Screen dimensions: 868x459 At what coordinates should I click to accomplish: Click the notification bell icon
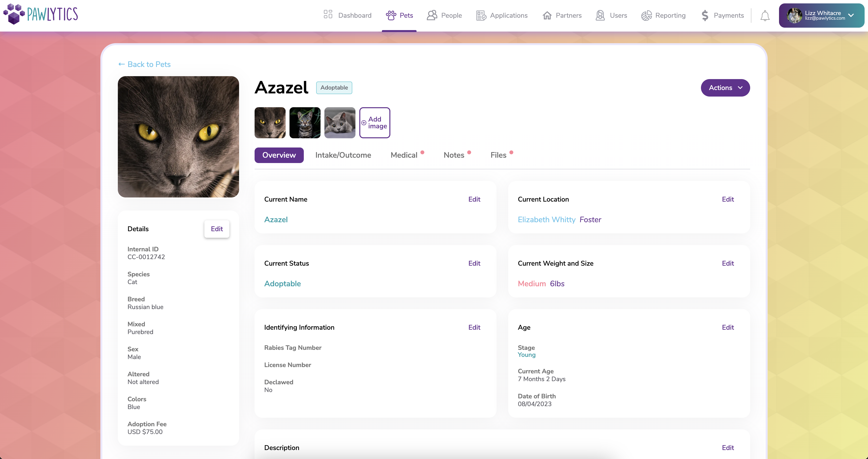tap(765, 15)
